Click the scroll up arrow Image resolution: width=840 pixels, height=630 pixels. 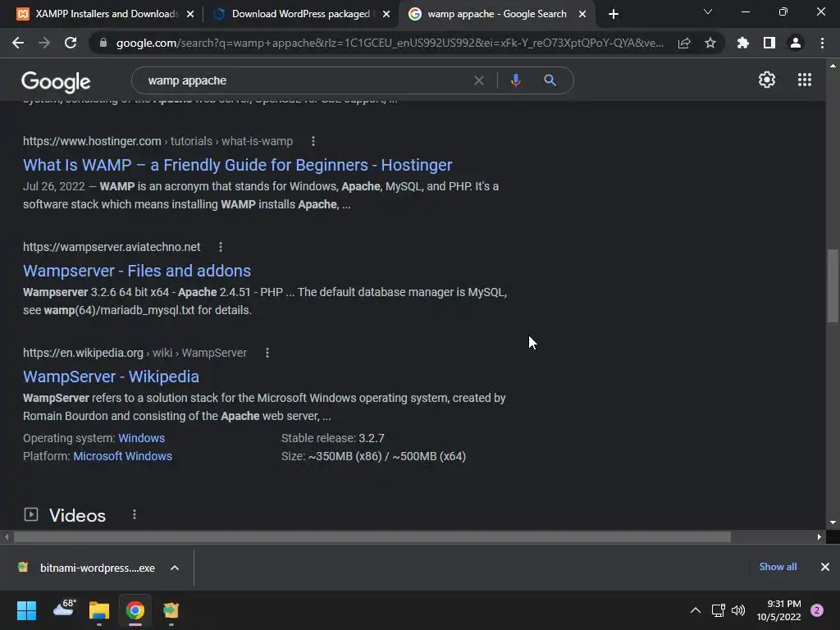[x=833, y=66]
